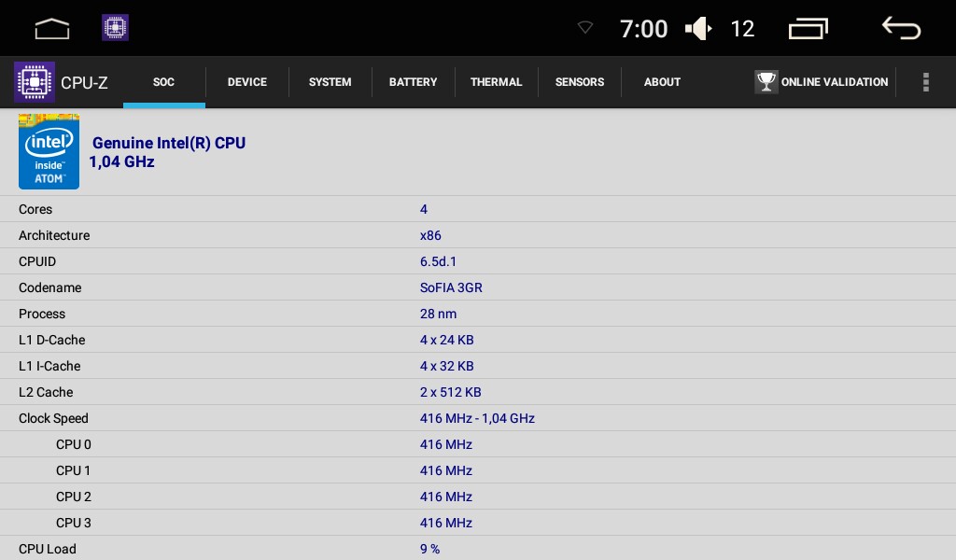The height and width of the screenshot is (560, 956).
Task: Go to the SENSORS tab
Action: tap(579, 82)
